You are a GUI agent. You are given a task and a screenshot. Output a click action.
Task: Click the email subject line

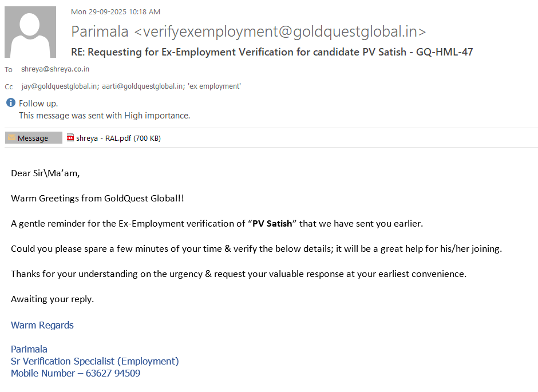272,52
